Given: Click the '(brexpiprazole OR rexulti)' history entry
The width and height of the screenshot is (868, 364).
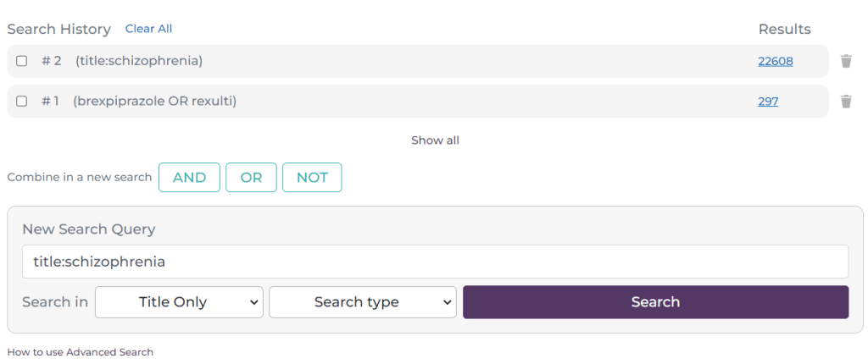Looking at the screenshot, I should tap(154, 102).
